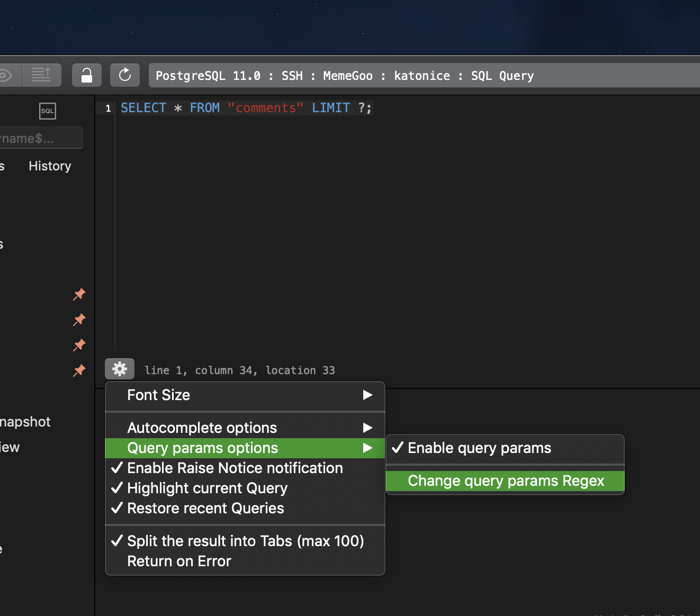The image size is (700, 616).
Task: Click the second pin icon in the sidebar
Action: [x=79, y=320]
